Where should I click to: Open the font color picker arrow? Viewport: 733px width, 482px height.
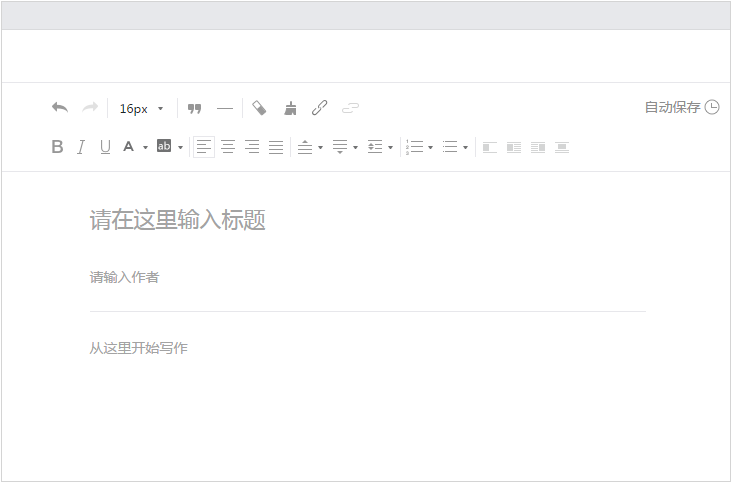pos(145,148)
